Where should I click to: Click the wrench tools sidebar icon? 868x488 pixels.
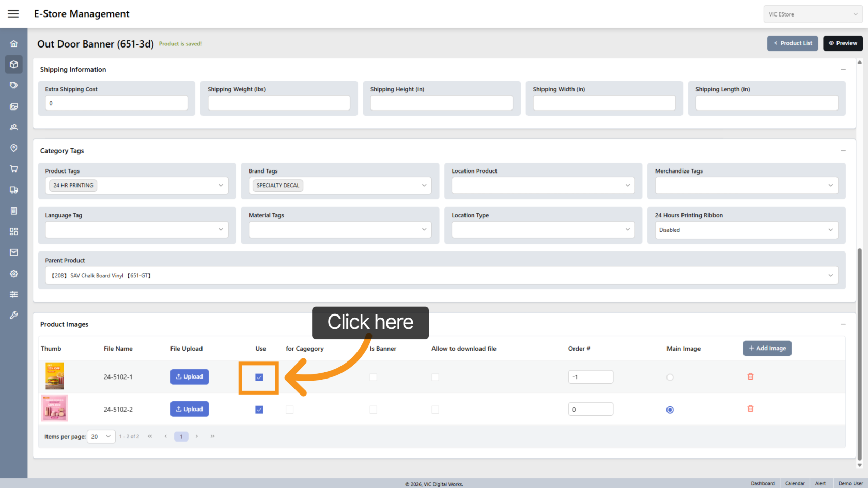(x=14, y=315)
